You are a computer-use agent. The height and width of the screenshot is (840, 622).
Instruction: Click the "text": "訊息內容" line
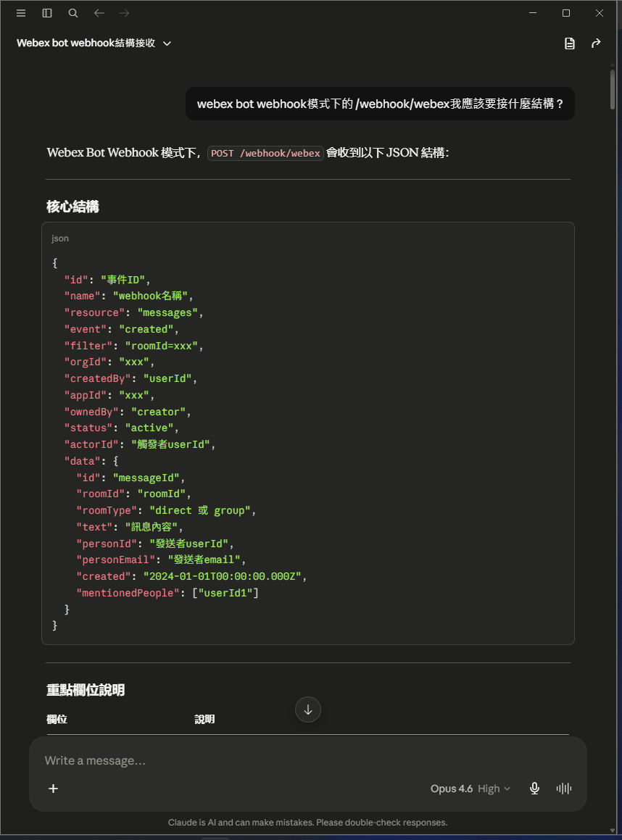[x=130, y=527]
